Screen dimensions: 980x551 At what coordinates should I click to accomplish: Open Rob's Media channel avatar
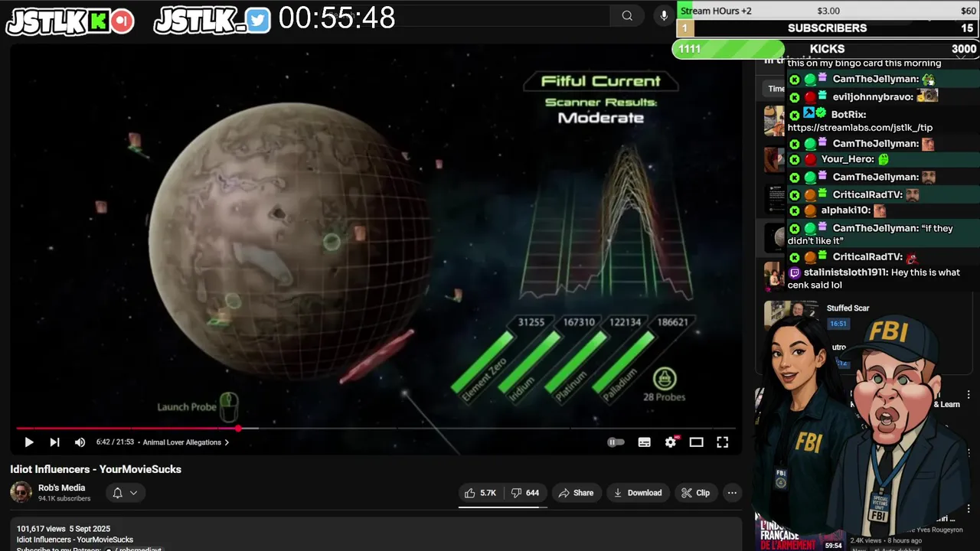[21, 492]
